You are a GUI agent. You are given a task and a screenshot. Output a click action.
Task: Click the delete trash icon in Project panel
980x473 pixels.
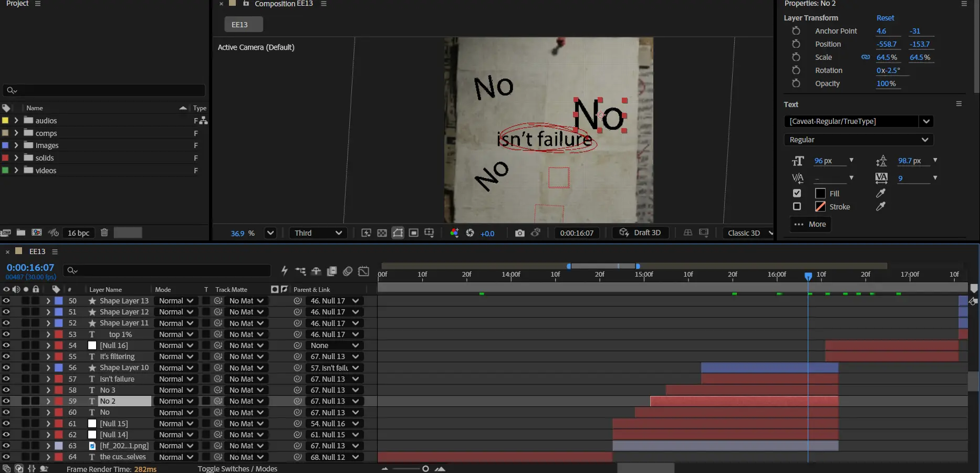104,233
